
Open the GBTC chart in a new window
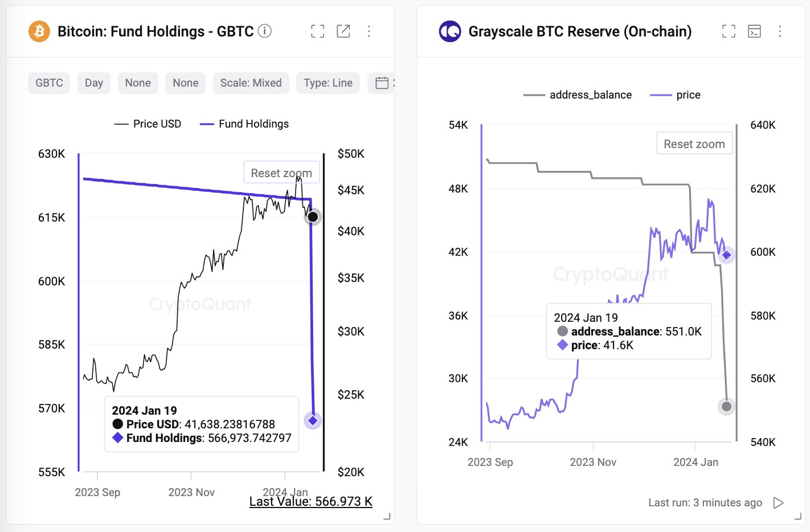tap(343, 31)
